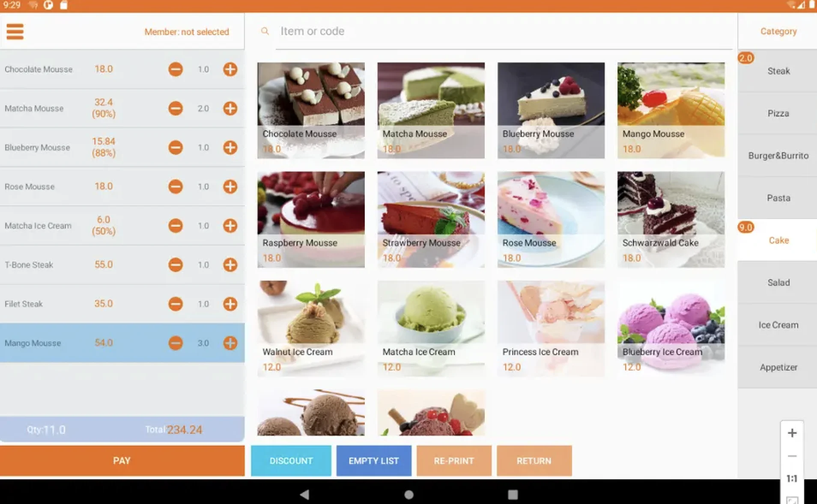This screenshot has width=817, height=504.
Task: Decrease Matcha Mousse quantity
Action: click(176, 108)
